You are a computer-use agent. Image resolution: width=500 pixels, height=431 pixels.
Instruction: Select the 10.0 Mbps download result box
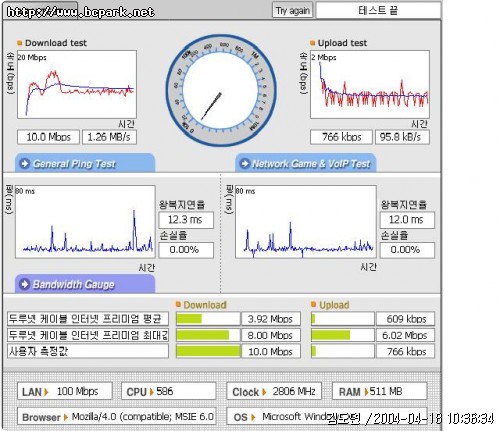tap(48, 137)
